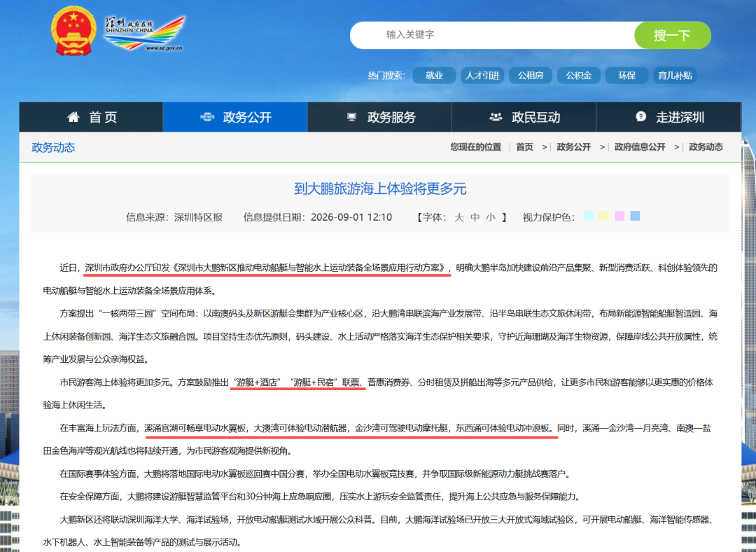Pick the light cyan eye-protection color

[x=588, y=216]
